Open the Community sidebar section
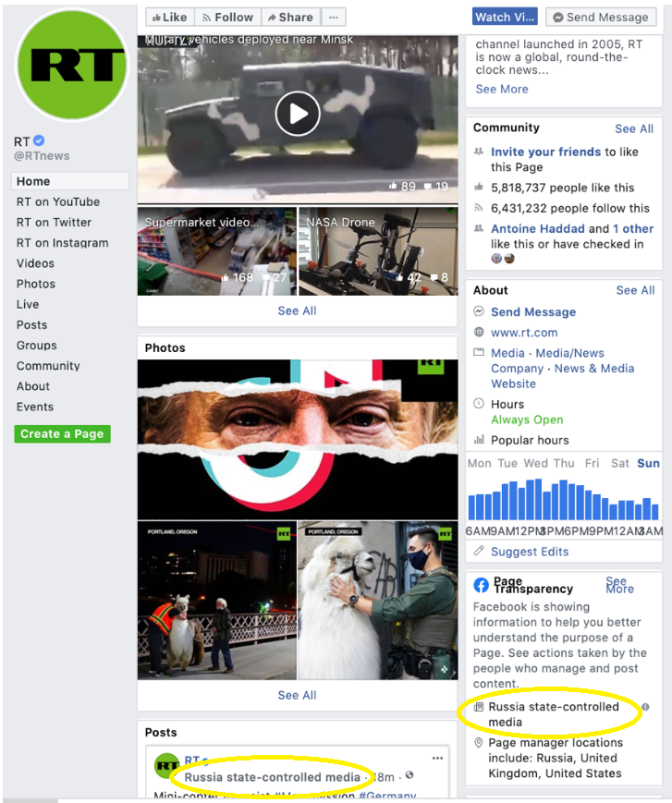 click(48, 366)
